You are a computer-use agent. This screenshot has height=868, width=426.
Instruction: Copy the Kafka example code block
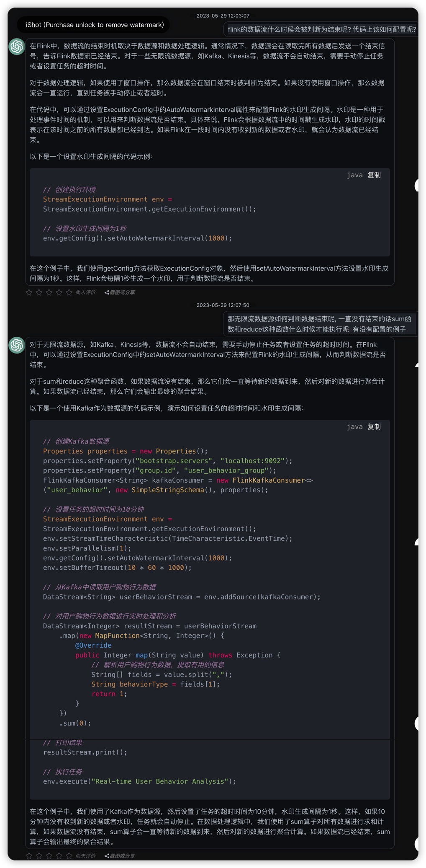[374, 426]
